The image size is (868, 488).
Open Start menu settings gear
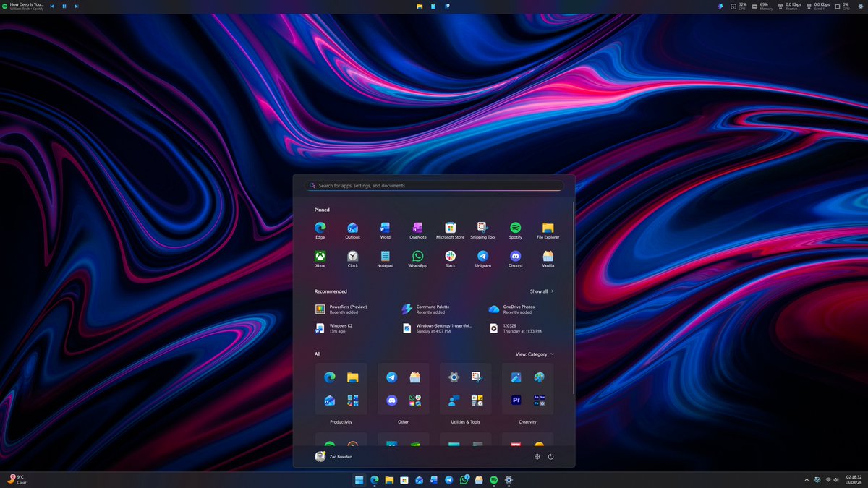point(537,457)
